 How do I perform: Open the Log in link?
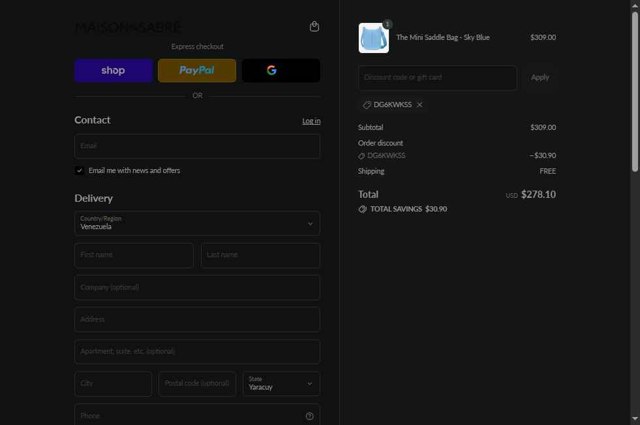pos(311,121)
